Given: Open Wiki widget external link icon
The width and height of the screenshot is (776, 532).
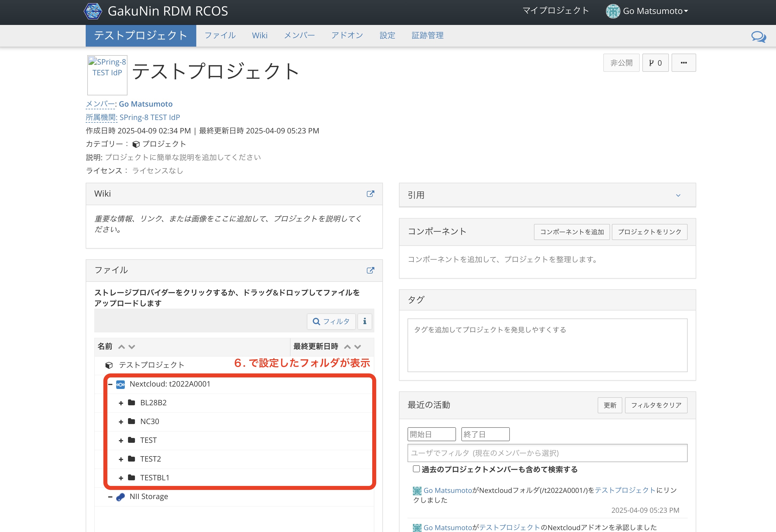Looking at the screenshot, I should coord(370,194).
